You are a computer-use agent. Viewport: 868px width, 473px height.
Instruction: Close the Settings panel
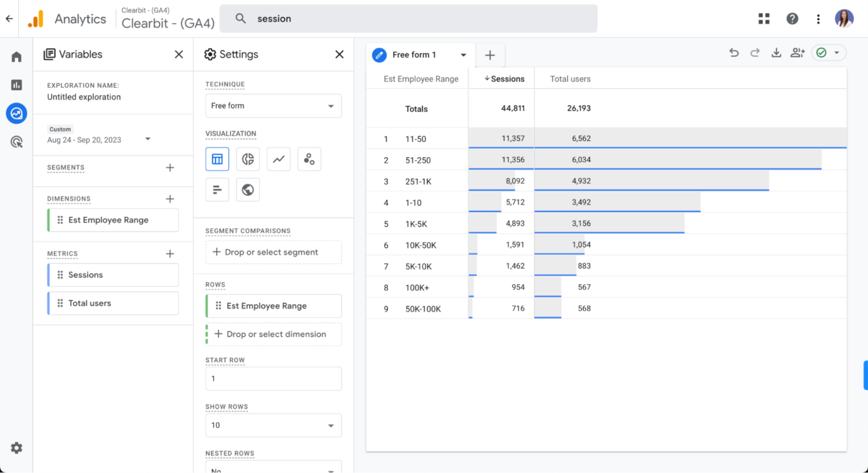(339, 55)
